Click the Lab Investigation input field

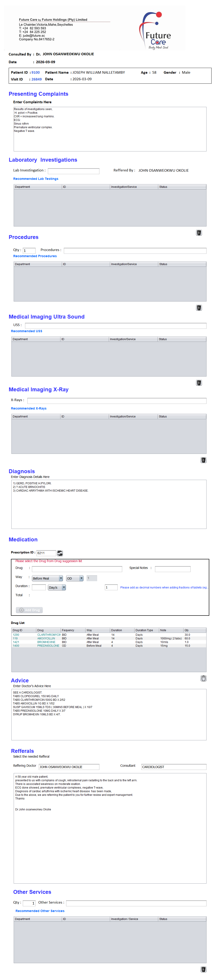click(73, 171)
